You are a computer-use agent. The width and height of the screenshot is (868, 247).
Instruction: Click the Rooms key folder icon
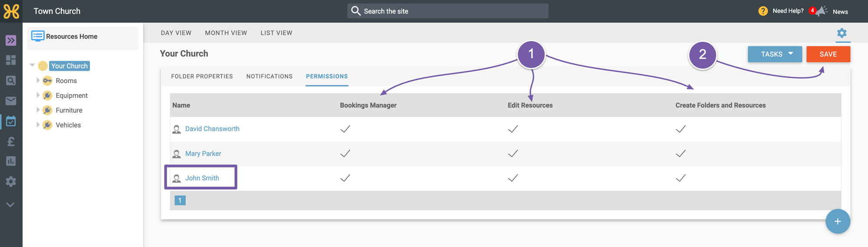tap(47, 81)
